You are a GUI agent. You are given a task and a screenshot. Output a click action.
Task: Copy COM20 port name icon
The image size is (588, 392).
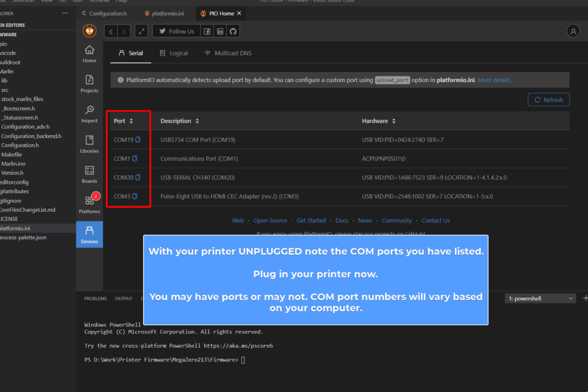[x=138, y=177]
